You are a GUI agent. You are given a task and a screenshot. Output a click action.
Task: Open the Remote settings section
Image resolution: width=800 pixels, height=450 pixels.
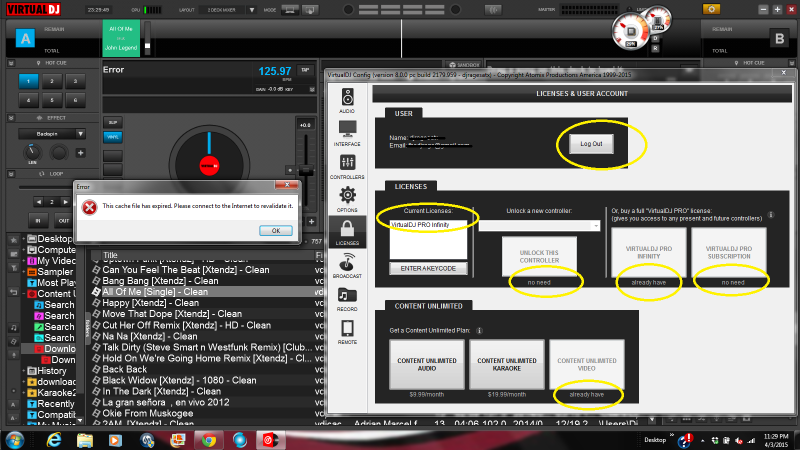tap(347, 332)
